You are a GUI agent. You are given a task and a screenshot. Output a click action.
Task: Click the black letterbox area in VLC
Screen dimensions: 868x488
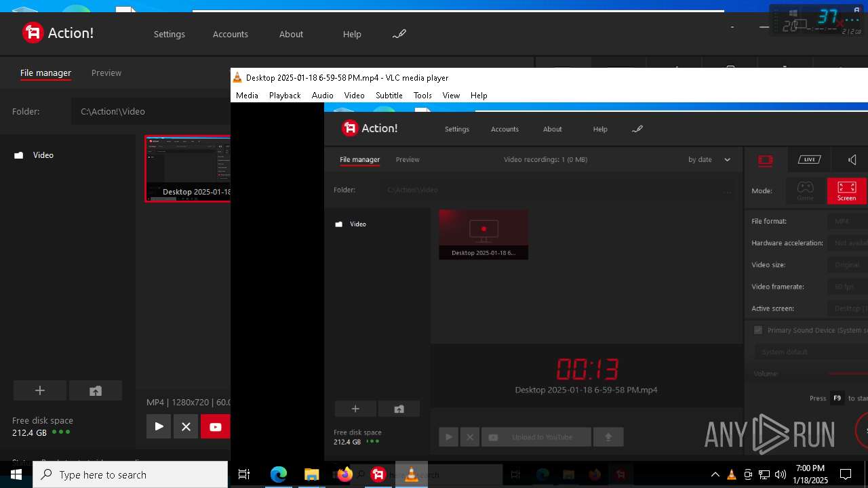[x=277, y=281]
